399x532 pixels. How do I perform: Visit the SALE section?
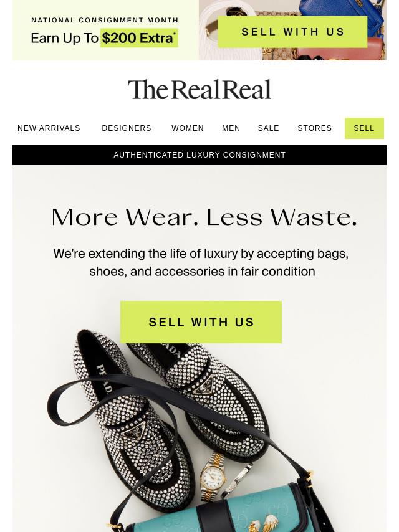[268, 128]
